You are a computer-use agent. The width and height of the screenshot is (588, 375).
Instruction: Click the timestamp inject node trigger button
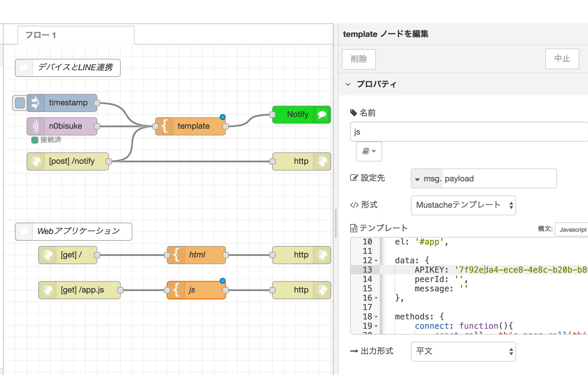(20, 103)
